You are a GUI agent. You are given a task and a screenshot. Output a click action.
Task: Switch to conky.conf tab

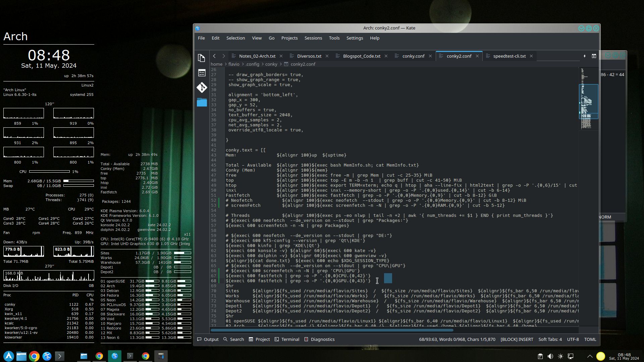point(413,56)
